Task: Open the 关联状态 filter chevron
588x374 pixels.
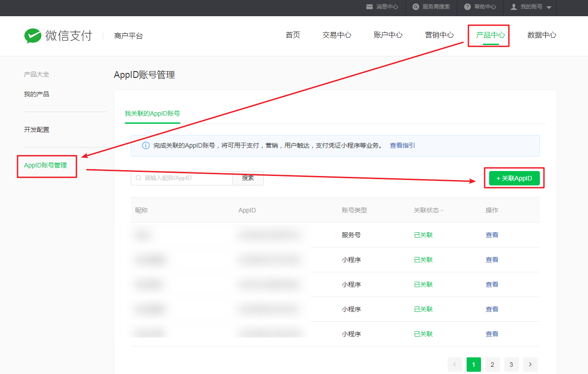Action: 442,211
